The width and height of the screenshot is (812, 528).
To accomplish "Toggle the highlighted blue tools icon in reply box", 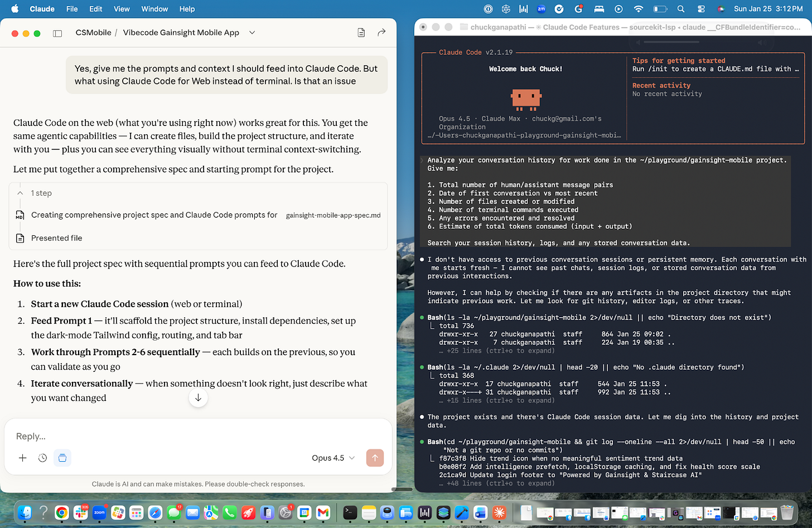I will (62, 458).
